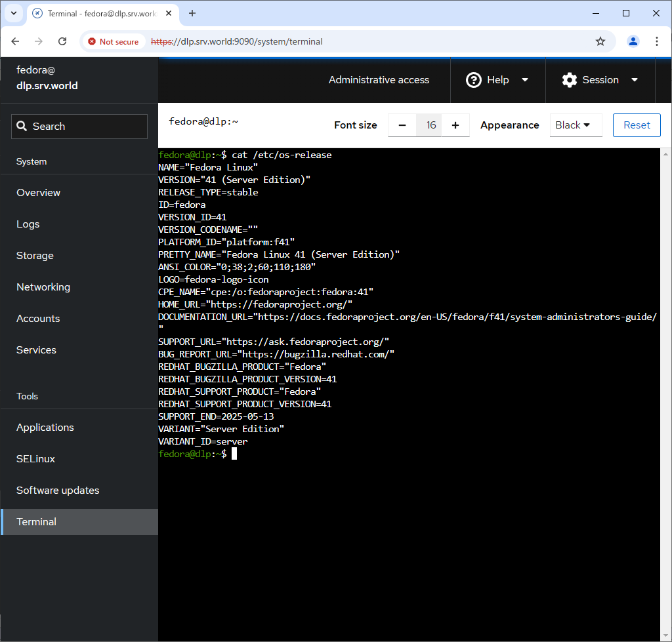This screenshot has height=642, width=672.
Task: Bookmark this page with the star icon
Action: (600, 41)
